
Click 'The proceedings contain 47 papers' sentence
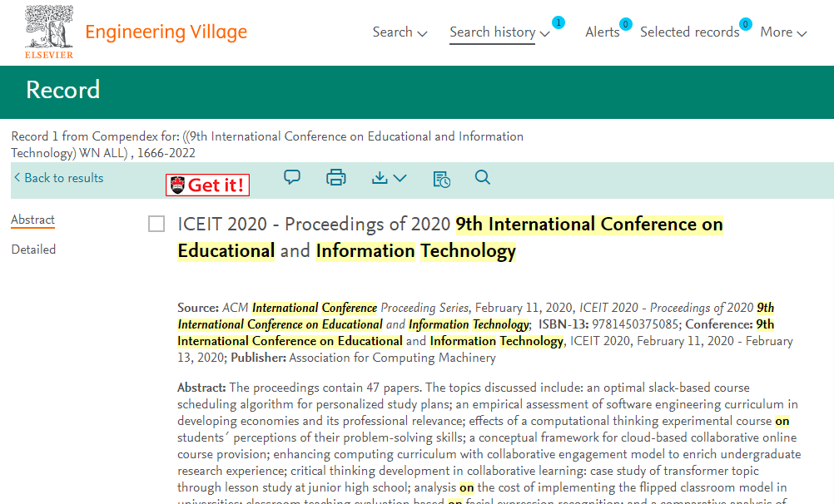click(x=325, y=388)
